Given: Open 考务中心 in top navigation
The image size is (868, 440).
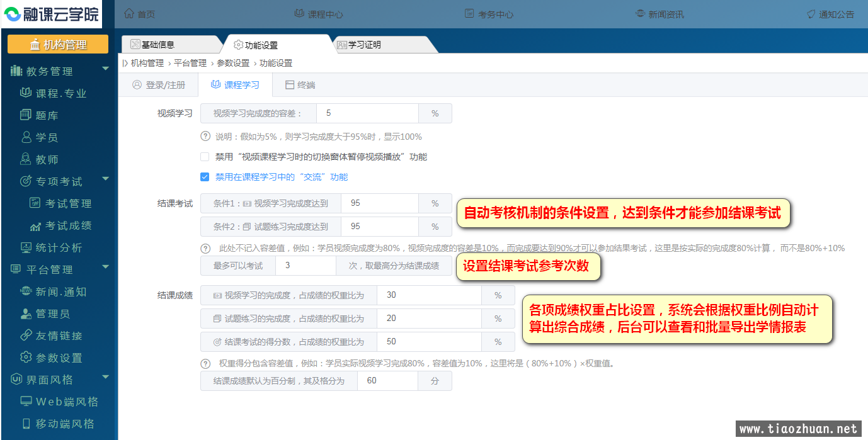Looking at the screenshot, I should point(489,14).
